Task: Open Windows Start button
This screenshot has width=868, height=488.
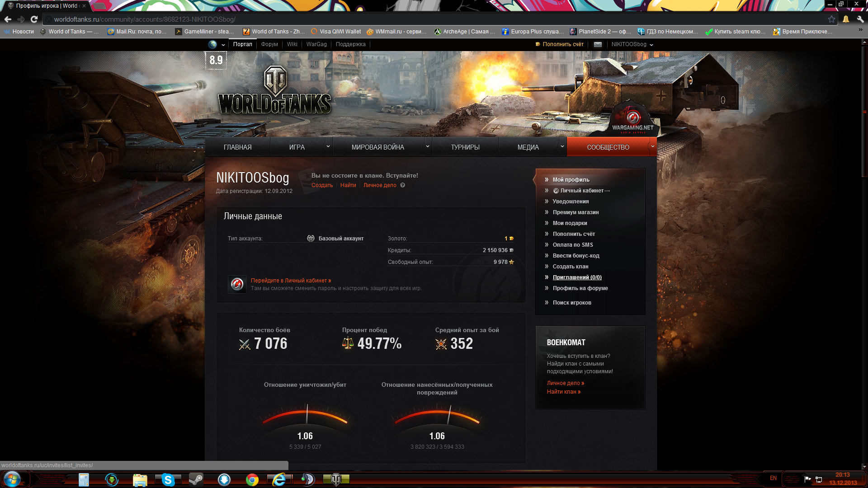Action: click(x=12, y=479)
